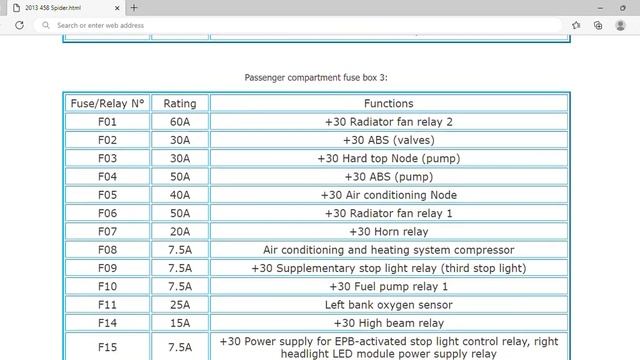Click '+30 Radiator fan relay 2' text
The height and width of the screenshot is (360, 640).
[x=389, y=122]
